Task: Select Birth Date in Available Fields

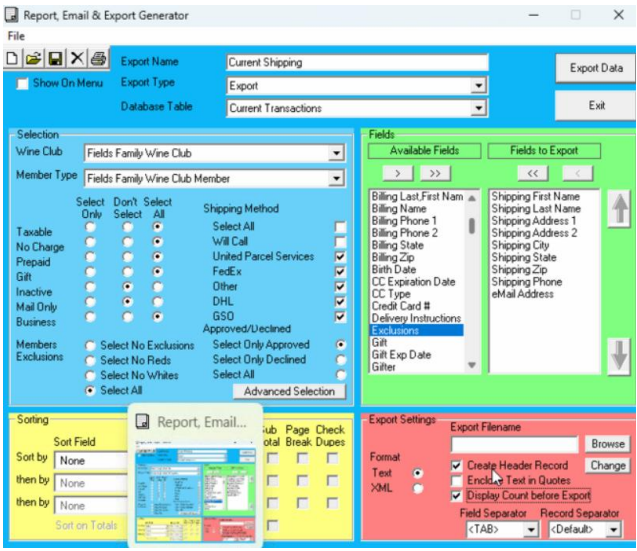Action: click(x=394, y=269)
